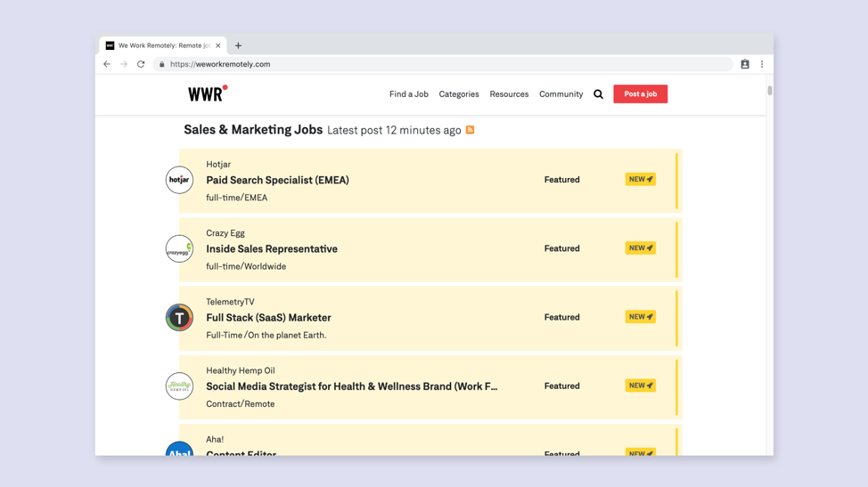Open the Categories menu
Image resolution: width=868 pixels, height=487 pixels.
tap(459, 94)
